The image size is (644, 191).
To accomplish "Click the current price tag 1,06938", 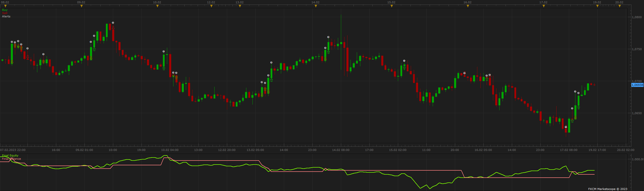I will (637, 85).
